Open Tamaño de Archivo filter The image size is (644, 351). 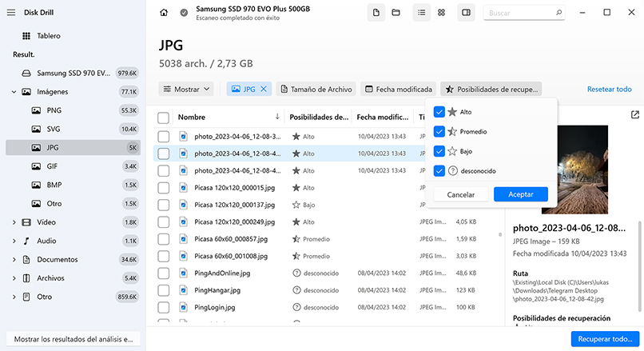coord(316,89)
